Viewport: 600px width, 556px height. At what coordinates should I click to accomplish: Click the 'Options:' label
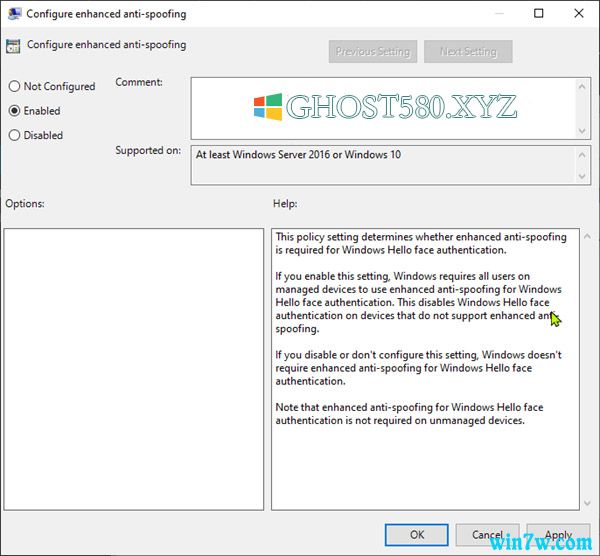25,203
